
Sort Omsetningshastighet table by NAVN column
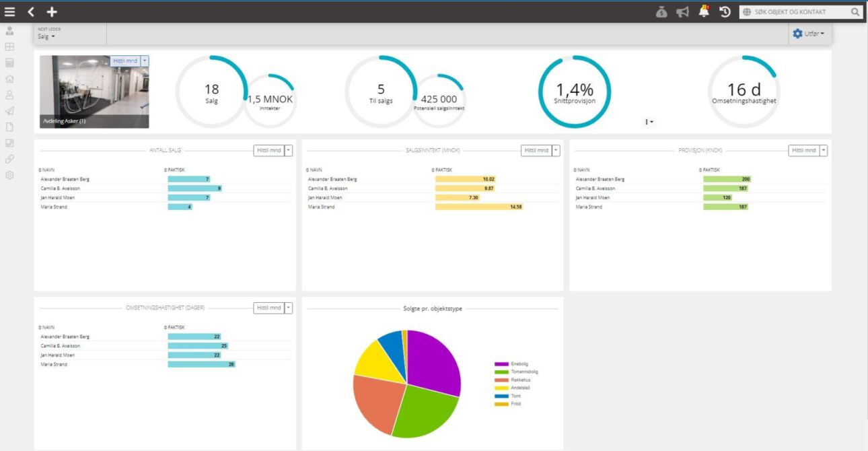point(46,327)
